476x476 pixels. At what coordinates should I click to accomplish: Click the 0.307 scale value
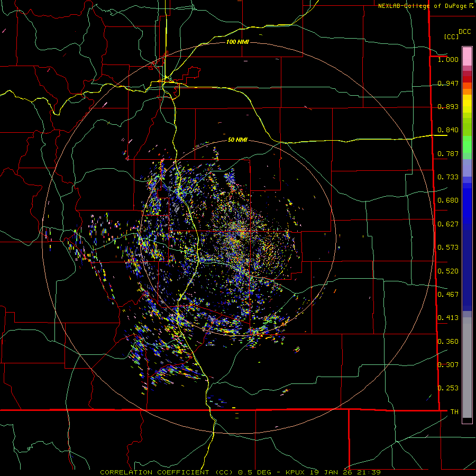(448, 365)
